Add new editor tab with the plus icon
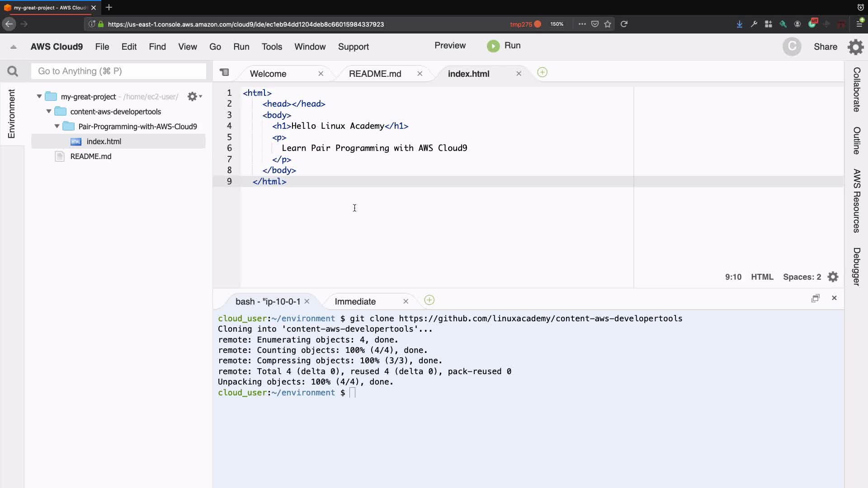868x488 pixels. [542, 72]
